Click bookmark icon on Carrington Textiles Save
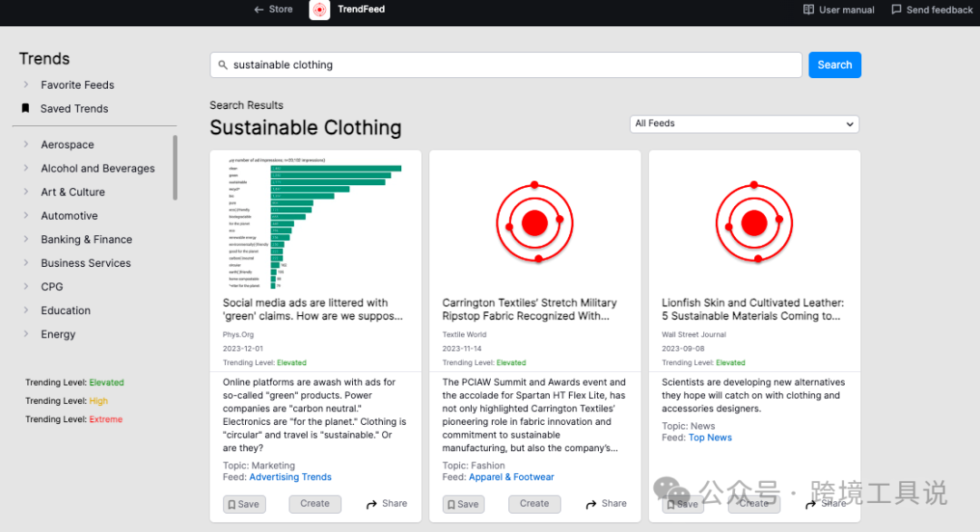Viewport: 980px width, 532px height. pyautogui.click(x=451, y=505)
